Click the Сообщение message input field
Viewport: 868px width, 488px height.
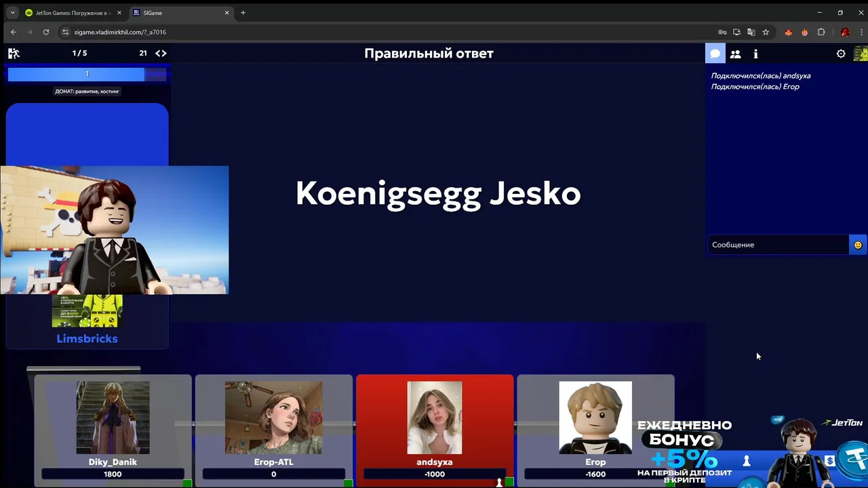[x=778, y=245]
